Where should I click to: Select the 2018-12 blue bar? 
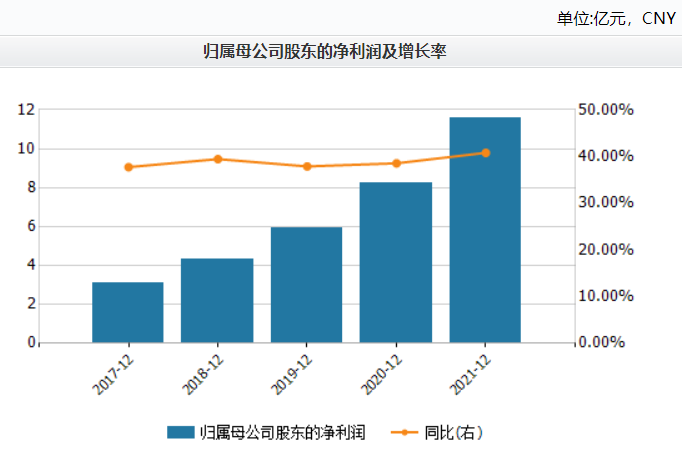[x=217, y=300]
